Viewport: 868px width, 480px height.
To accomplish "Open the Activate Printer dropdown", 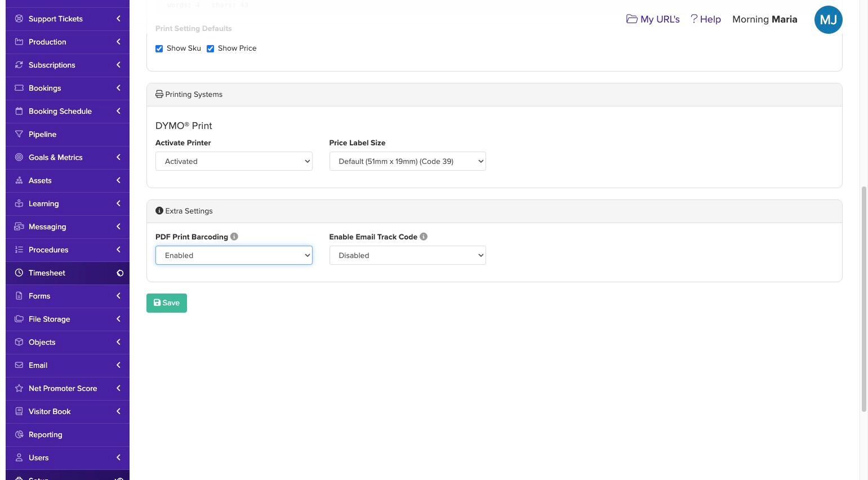I will pyautogui.click(x=234, y=161).
